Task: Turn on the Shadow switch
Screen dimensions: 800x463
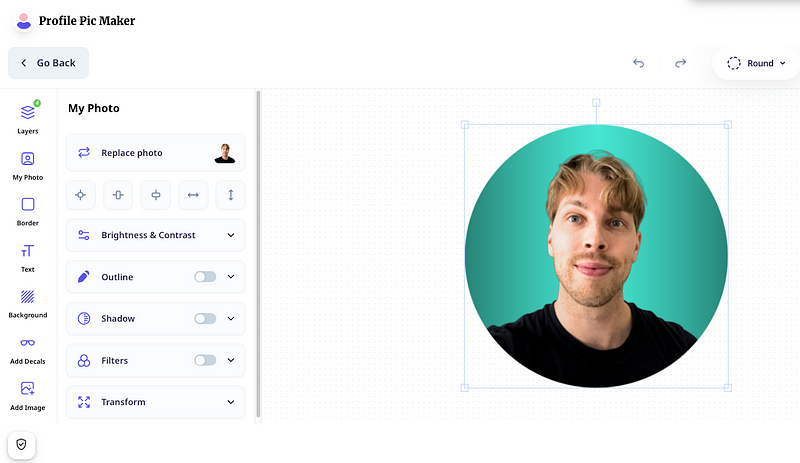Action: (205, 319)
